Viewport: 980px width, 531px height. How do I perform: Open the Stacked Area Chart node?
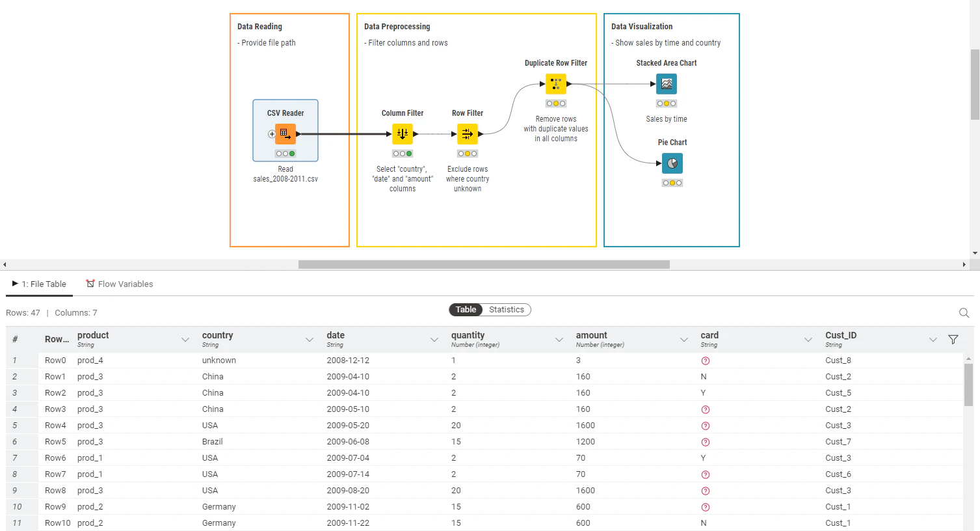tap(666, 83)
